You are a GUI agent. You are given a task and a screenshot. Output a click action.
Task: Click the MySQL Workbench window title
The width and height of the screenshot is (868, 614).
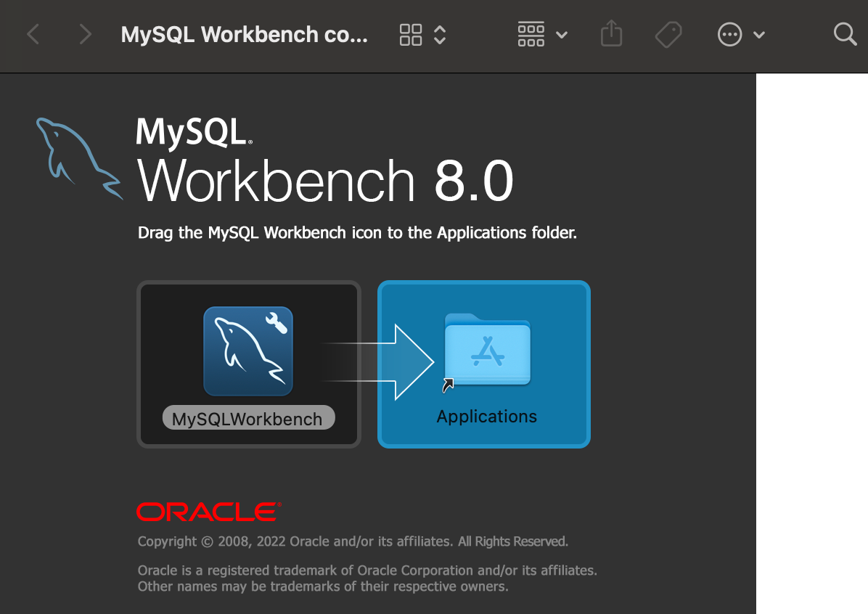[x=244, y=34]
